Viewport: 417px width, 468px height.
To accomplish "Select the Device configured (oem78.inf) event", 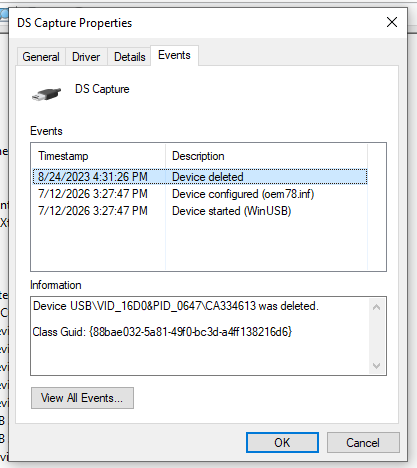I will tap(243, 194).
